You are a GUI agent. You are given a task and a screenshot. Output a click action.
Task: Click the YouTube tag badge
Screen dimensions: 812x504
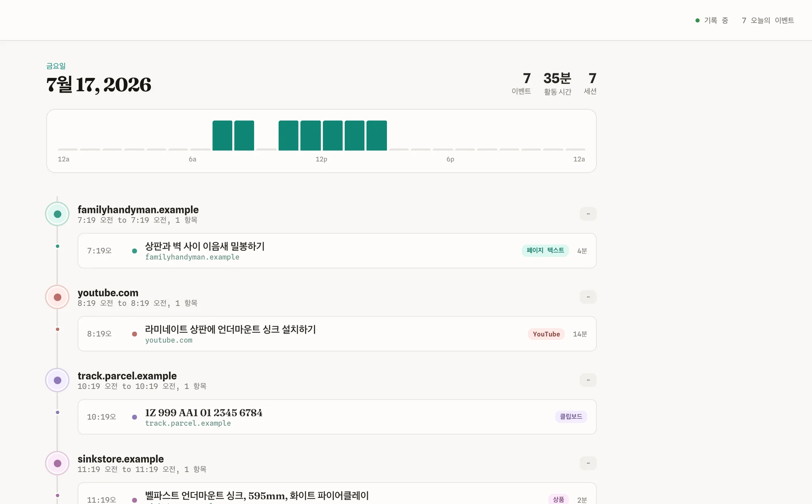point(546,334)
